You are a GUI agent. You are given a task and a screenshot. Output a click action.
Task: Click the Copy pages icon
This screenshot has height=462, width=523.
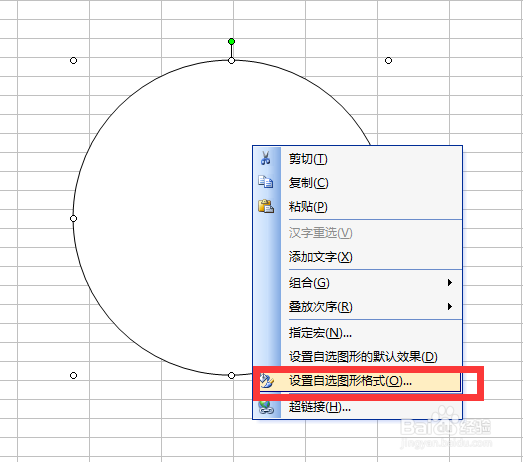tap(266, 182)
